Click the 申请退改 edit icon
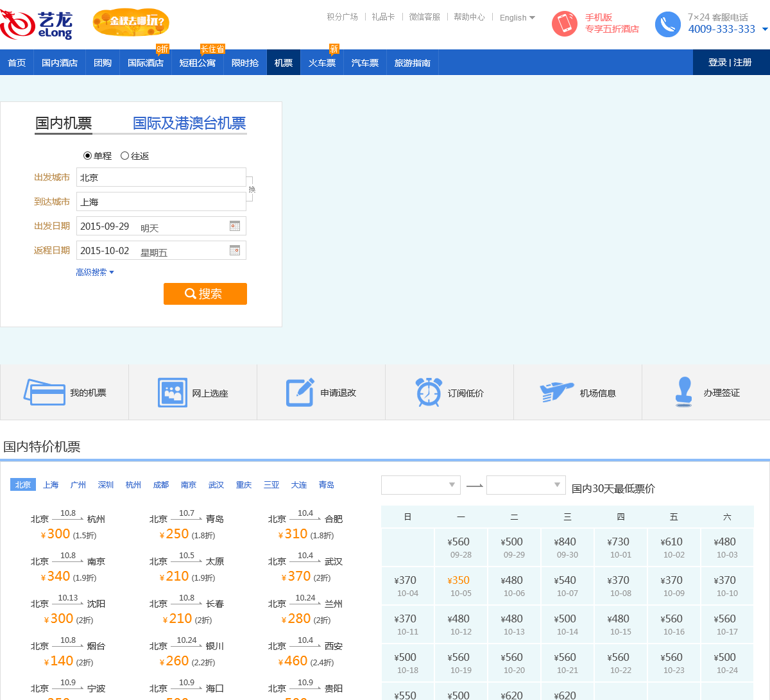The height and width of the screenshot is (700, 770). pos(300,392)
